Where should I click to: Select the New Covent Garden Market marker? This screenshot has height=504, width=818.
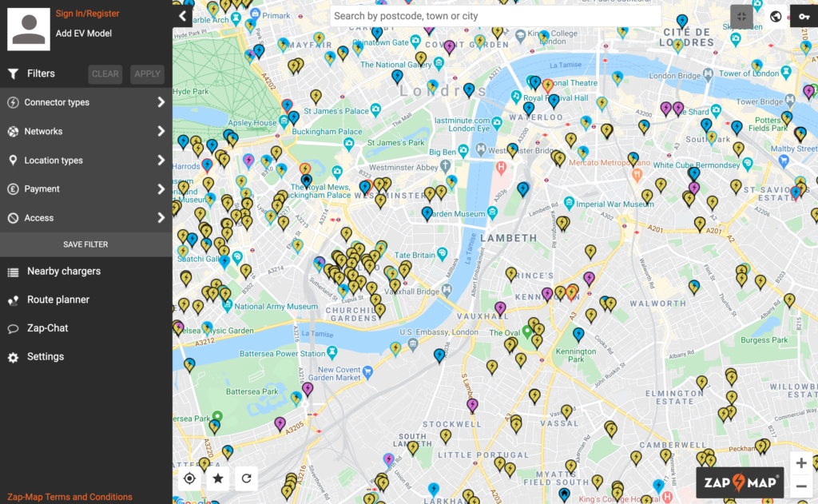click(367, 372)
